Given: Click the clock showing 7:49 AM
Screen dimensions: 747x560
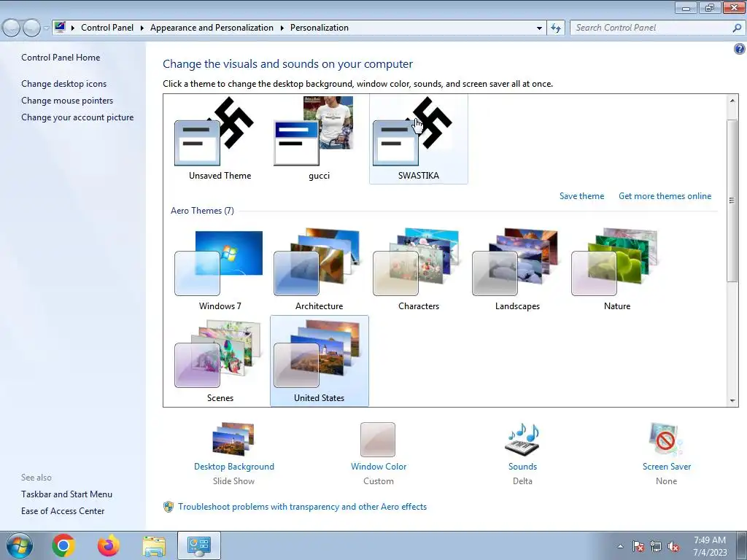Looking at the screenshot, I should [710, 546].
